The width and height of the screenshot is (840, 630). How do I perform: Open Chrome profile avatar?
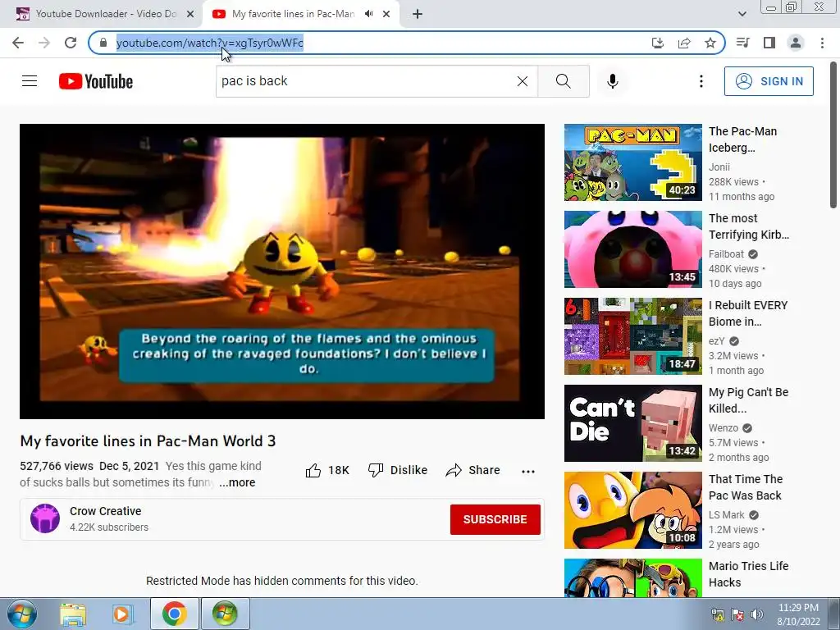[x=796, y=43]
